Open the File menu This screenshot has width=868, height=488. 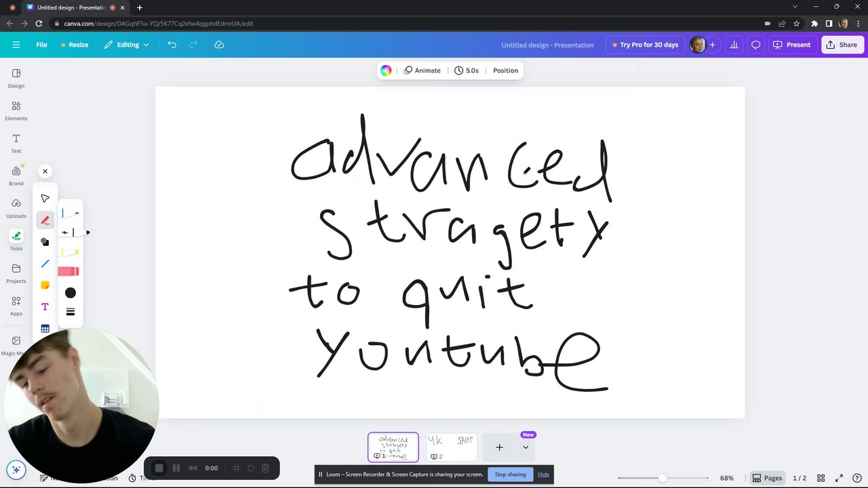41,45
